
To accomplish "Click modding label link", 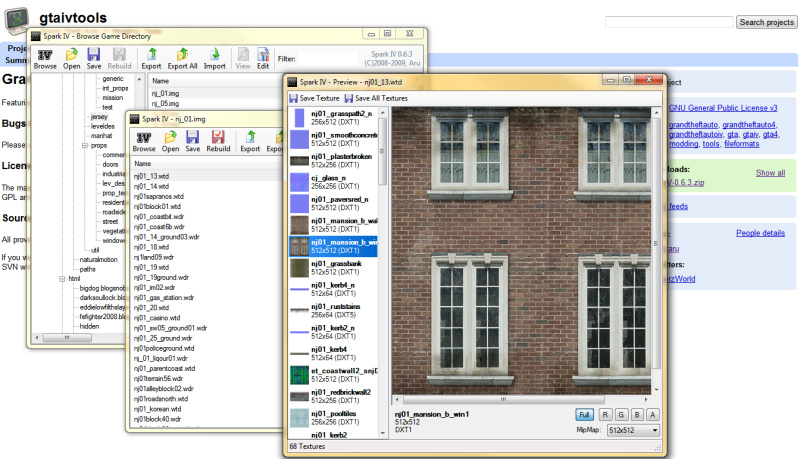I will (x=683, y=144).
